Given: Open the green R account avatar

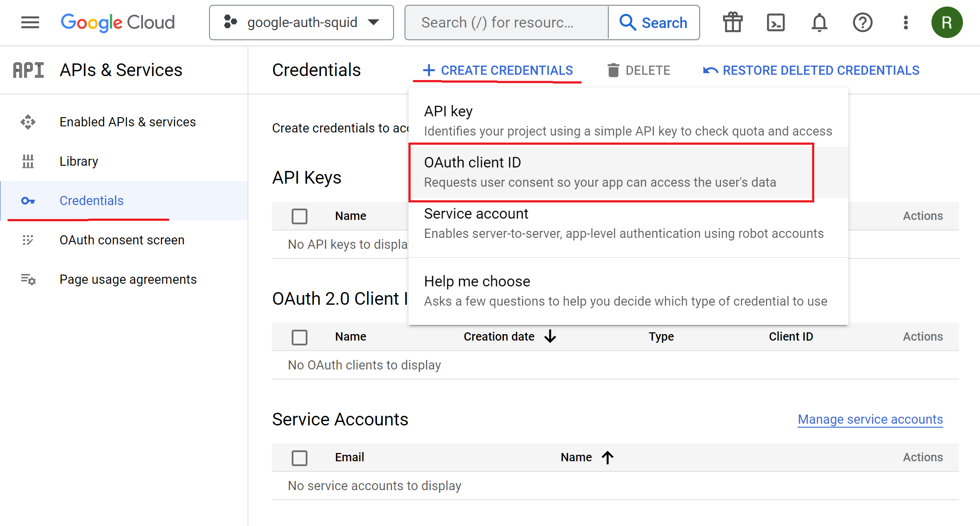Looking at the screenshot, I should tap(947, 22).
